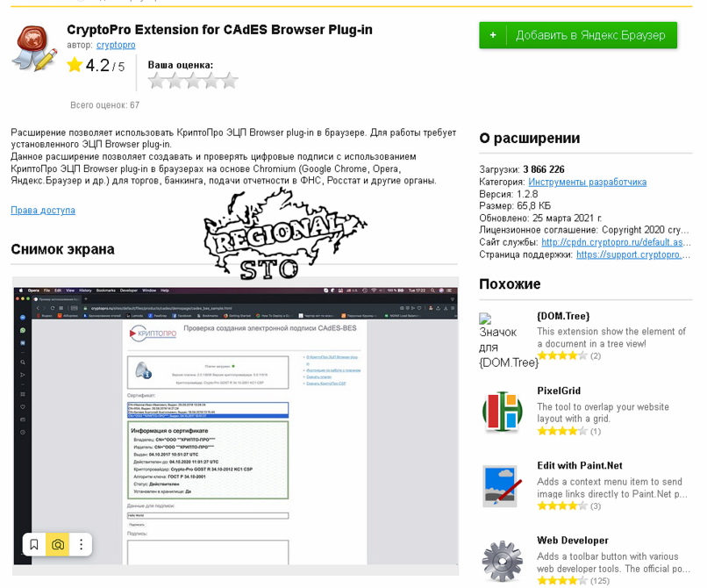Click the plus icon on the green add button
This screenshot has width=707, height=588.
point(493,35)
